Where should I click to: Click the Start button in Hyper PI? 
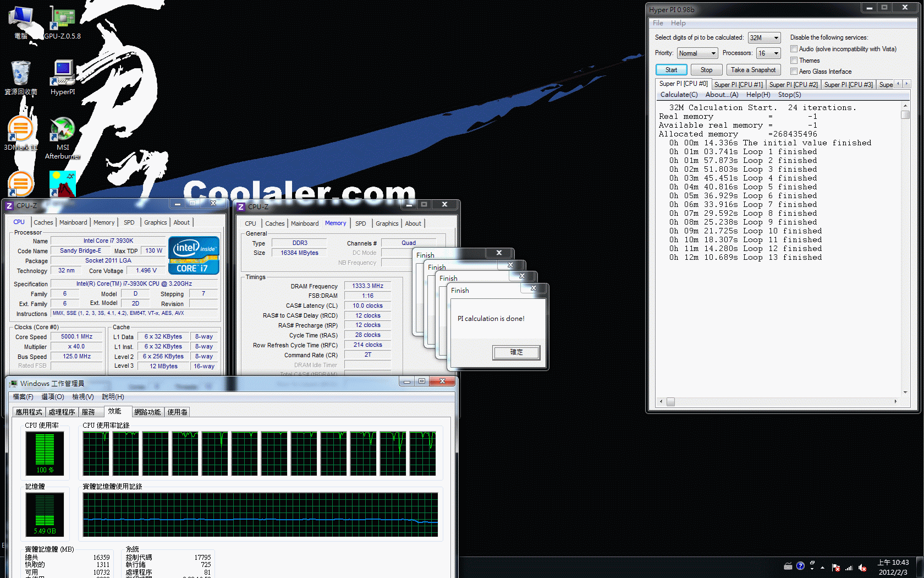tap(671, 70)
